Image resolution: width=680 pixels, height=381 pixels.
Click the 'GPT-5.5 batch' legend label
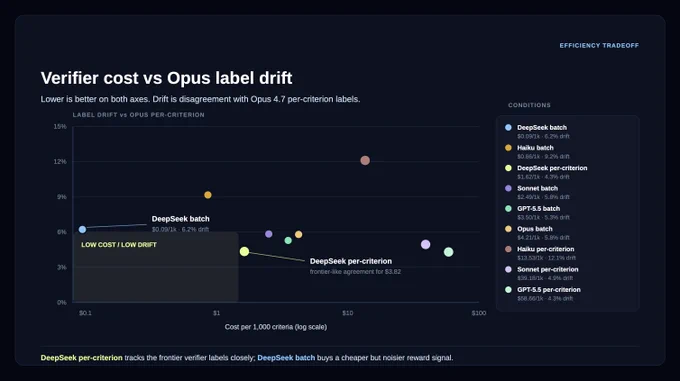pyautogui.click(x=538, y=208)
